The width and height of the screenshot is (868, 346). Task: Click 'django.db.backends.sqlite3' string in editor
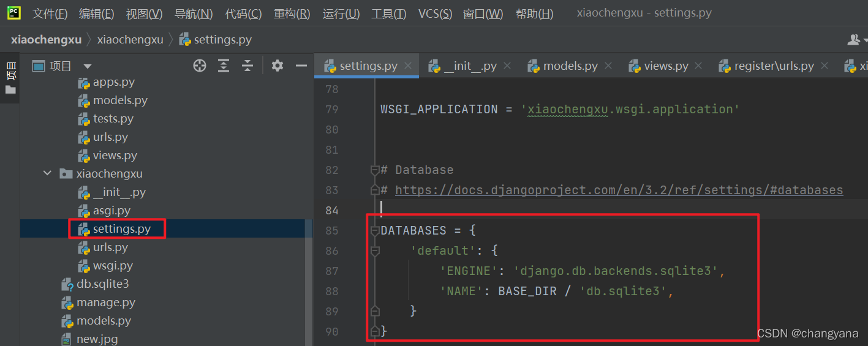pyautogui.click(x=615, y=271)
